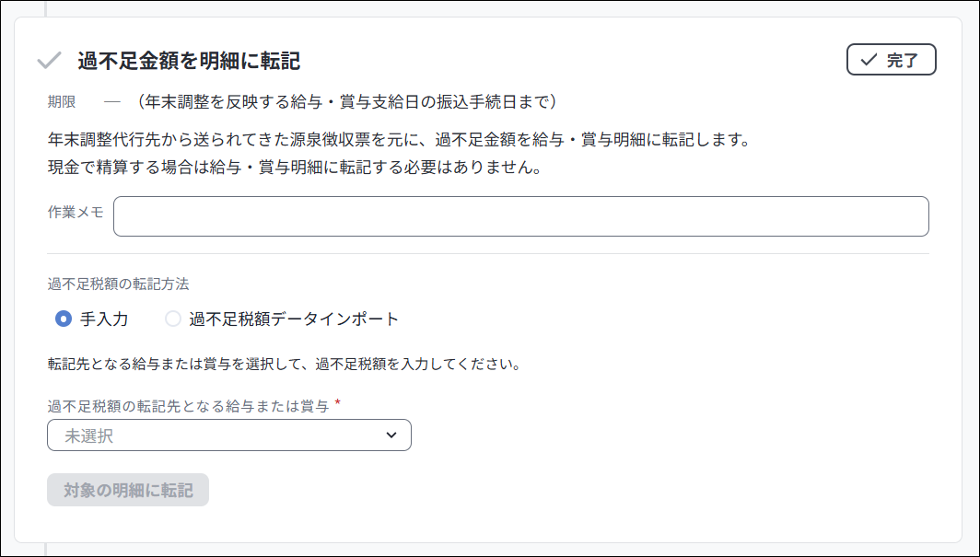The width and height of the screenshot is (980, 557).
Task: Click the 過不足税額データインポート option label
Action: 293,319
